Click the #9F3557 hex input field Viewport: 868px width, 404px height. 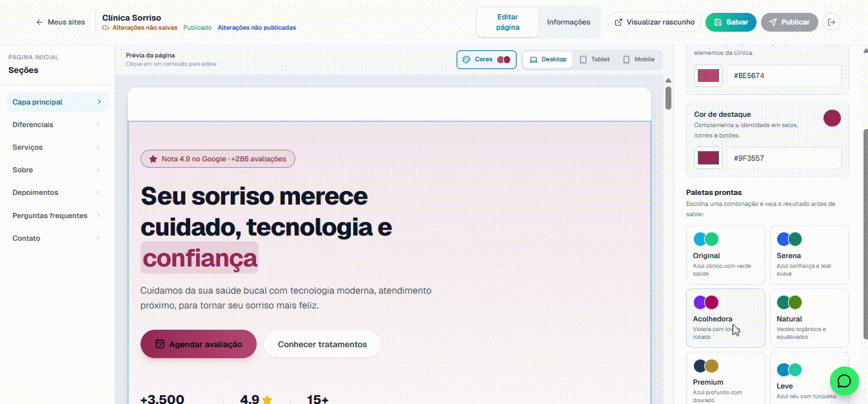784,158
